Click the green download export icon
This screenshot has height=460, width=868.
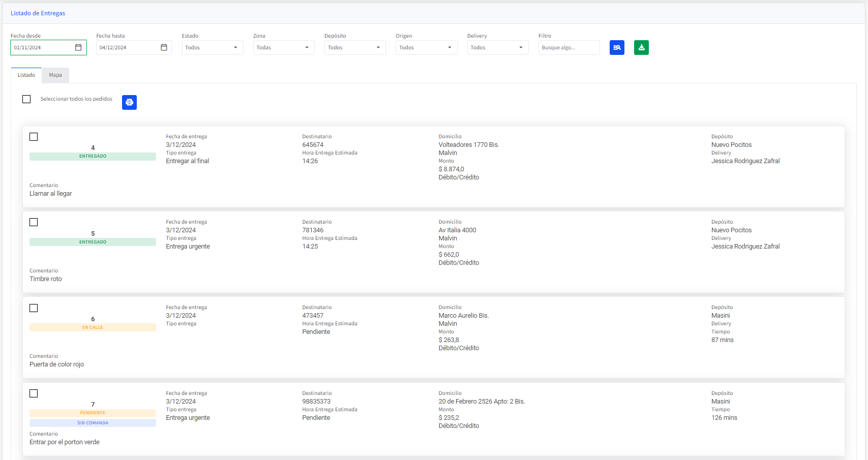tap(641, 47)
